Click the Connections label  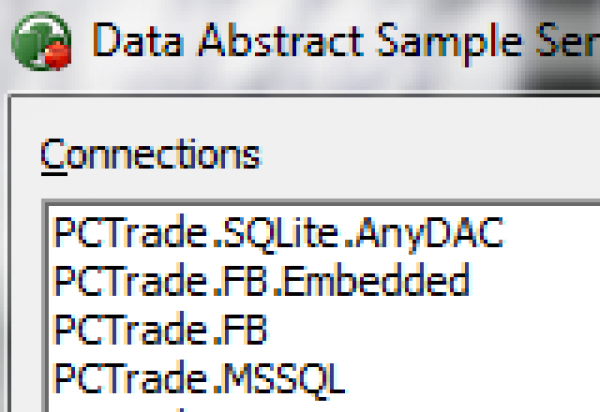pyautogui.click(x=149, y=155)
